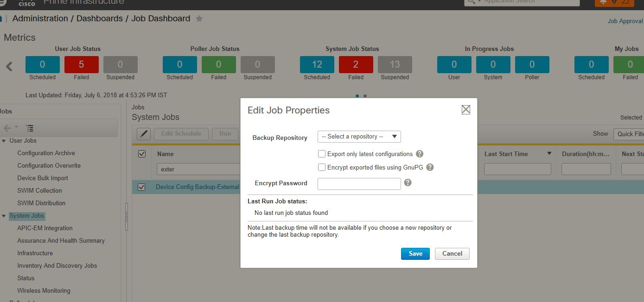Click the star to favorite Job Dashboard
Screen dimensions: 644x302
tap(199, 19)
